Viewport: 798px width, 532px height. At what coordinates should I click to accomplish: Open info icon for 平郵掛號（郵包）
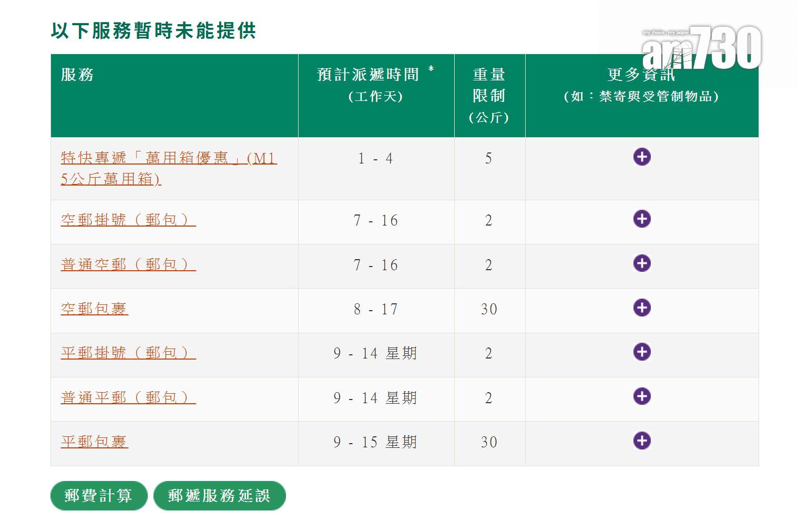[x=641, y=353]
